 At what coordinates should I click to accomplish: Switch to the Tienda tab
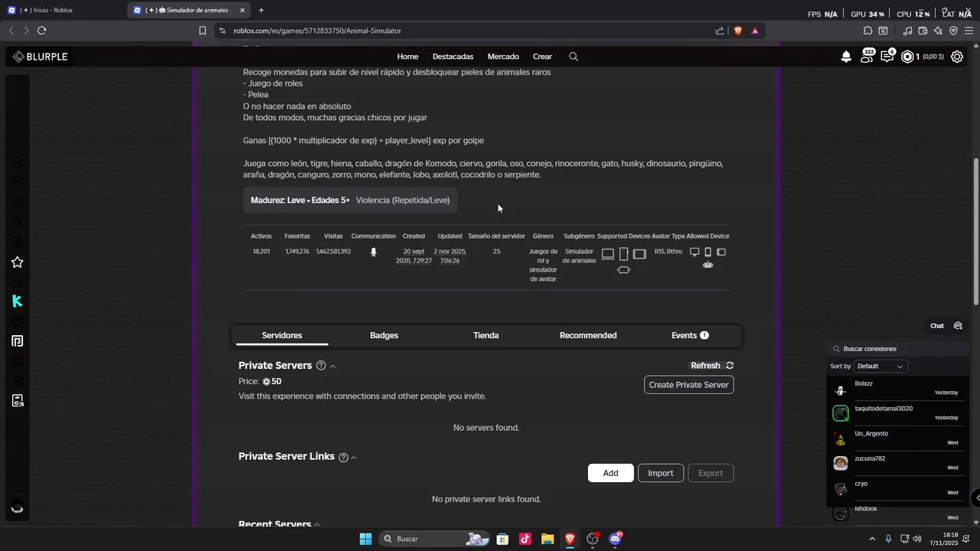486,335
